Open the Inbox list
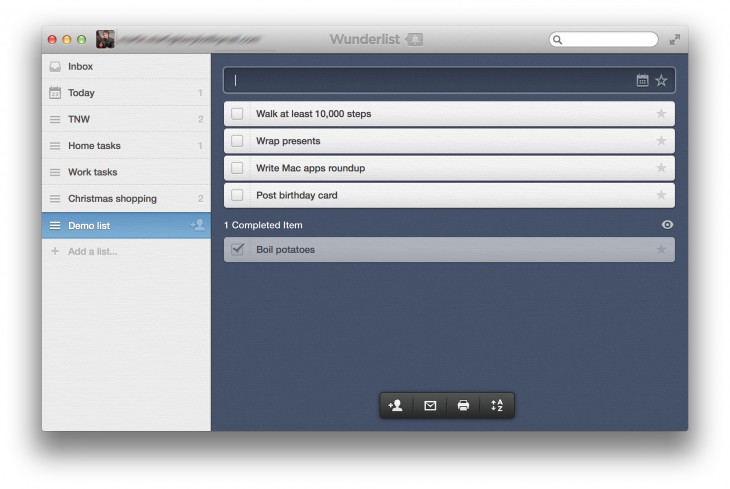Image resolution: width=730 pixels, height=489 pixels. (x=80, y=66)
